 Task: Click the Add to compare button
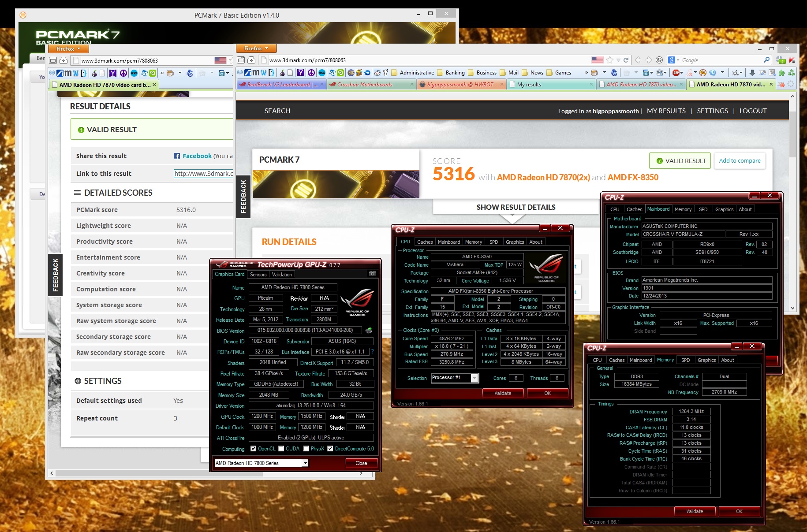coord(740,161)
